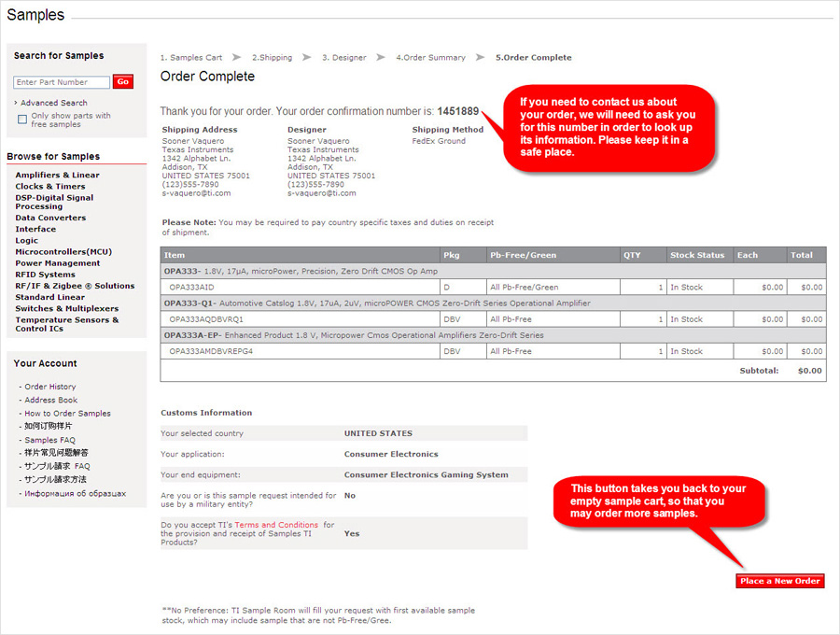The width and height of the screenshot is (840, 635).
Task: Select the Clocks & Timers category
Action: [x=49, y=186]
